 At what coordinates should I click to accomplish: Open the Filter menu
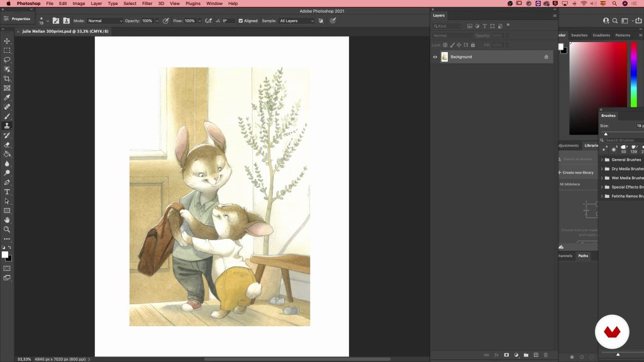147,3
